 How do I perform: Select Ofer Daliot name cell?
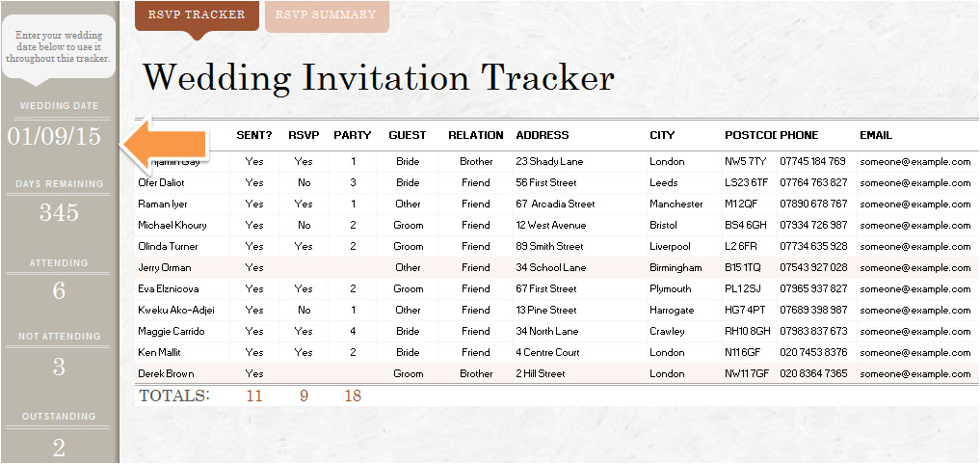pos(166,183)
